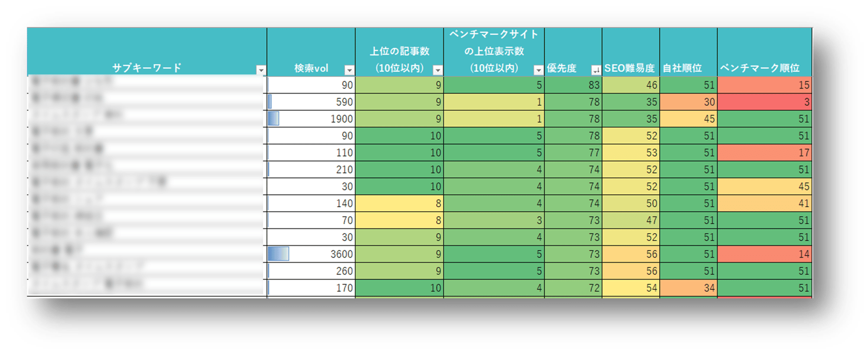868x353 pixels.
Task: Select the SEO難易度 cell showing 50
Action: point(631,203)
